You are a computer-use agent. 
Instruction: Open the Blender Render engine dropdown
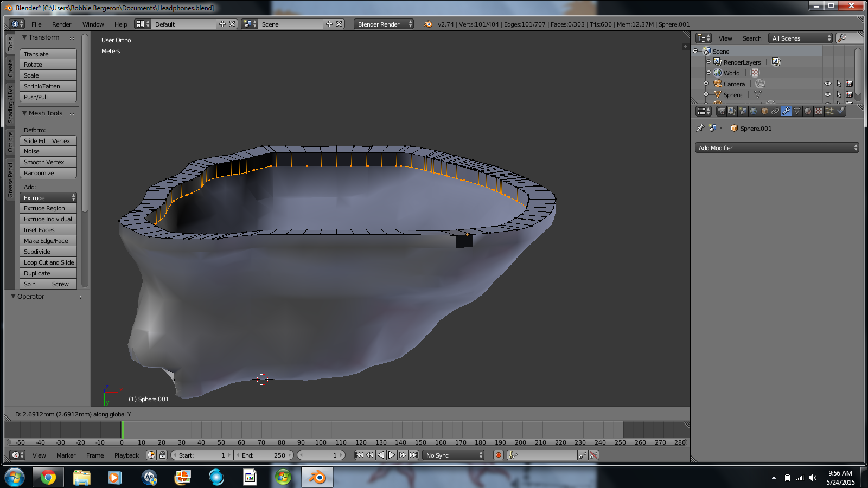point(384,24)
